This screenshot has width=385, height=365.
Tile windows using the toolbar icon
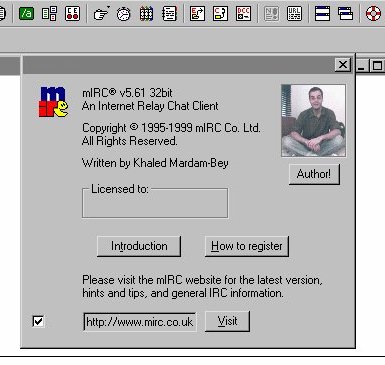click(322, 13)
